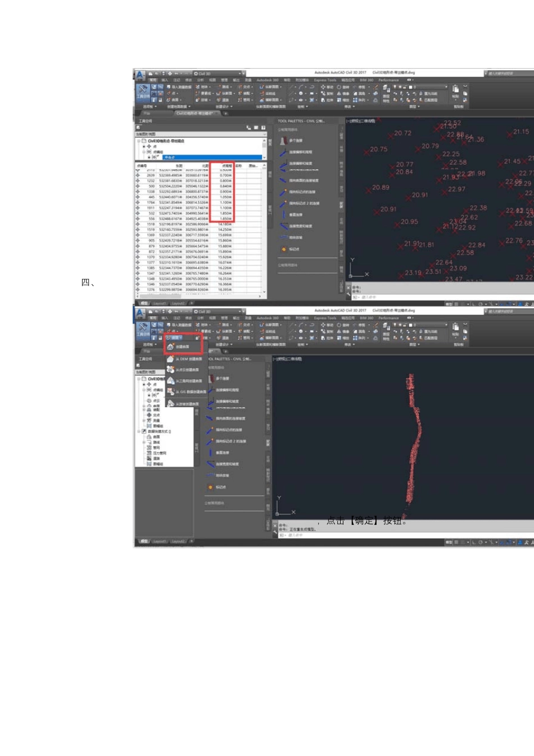Image resolution: width=534 pixels, height=756 pixels.
Task: Click 图层特性 in upper window ribbon
Action: tap(386, 93)
